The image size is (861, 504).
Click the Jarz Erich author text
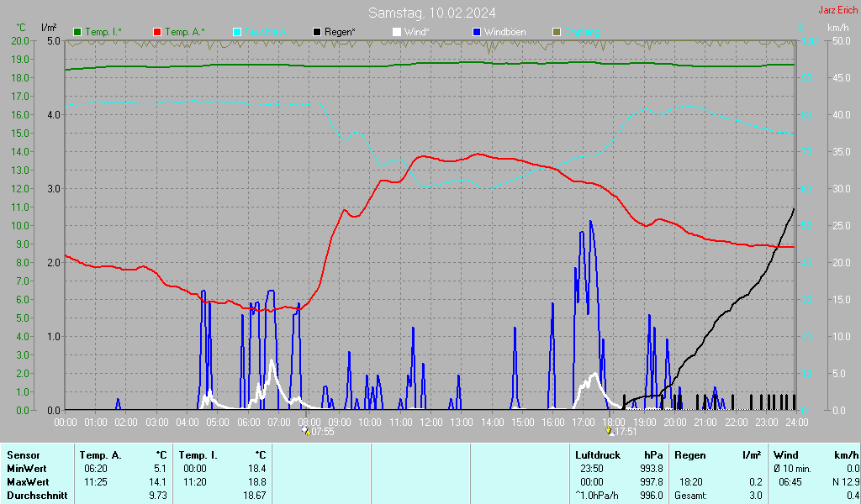837,10
